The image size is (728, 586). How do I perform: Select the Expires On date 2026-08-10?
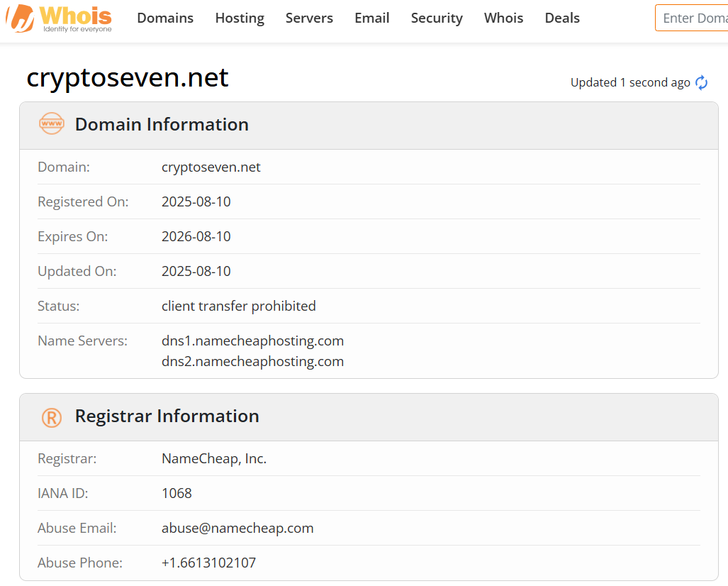(x=196, y=236)
